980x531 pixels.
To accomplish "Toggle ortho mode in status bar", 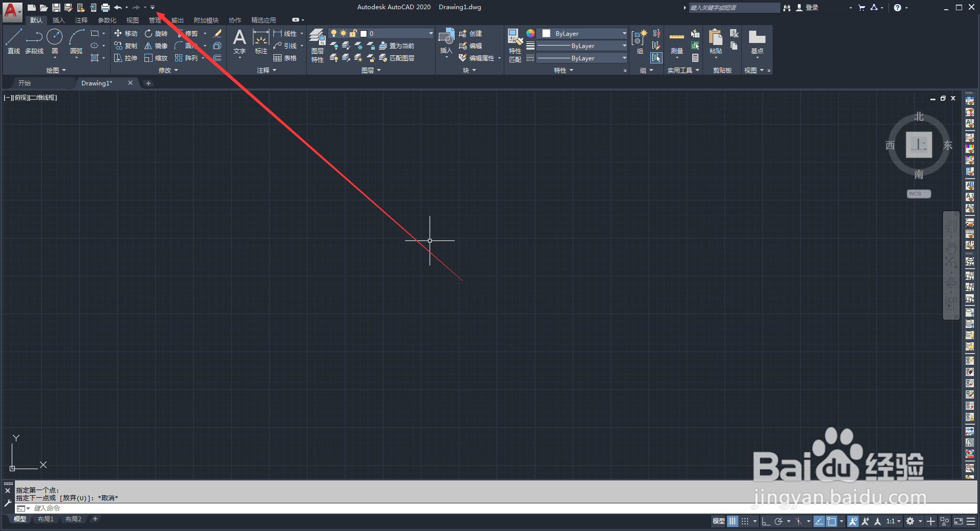I will (766, 521).
